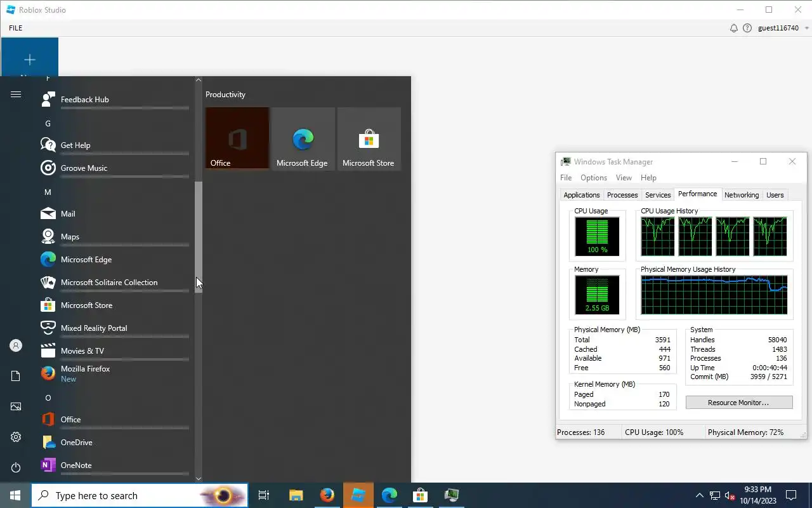This screenshot has width=812, height=508.
Task: Show hidden system tray icons
Action: click(x=700, y=495)
